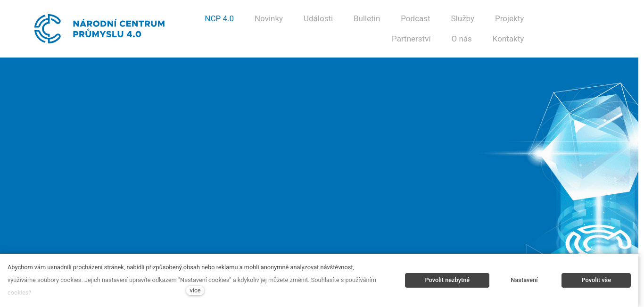This screenshot has height=307, width=644.
Task: Open cookie Nastavení
Action: (x=524, y=280)
